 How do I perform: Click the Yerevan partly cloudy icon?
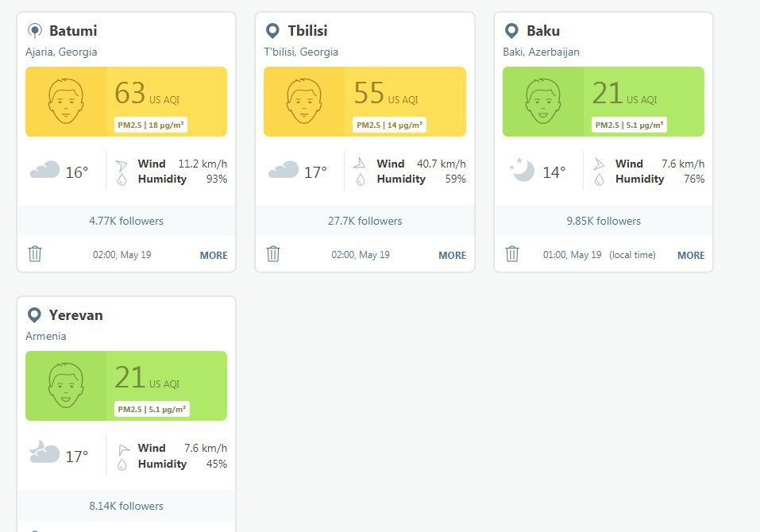44,453
